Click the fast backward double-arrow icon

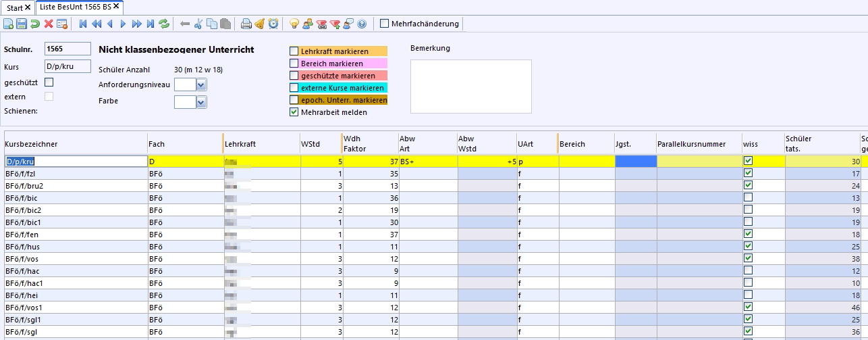tap(97, 24)
